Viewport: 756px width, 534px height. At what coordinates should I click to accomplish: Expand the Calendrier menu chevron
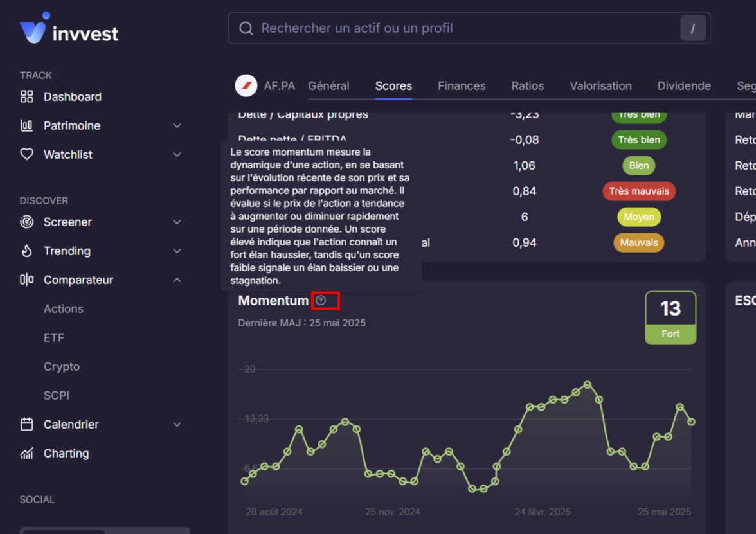177,425
